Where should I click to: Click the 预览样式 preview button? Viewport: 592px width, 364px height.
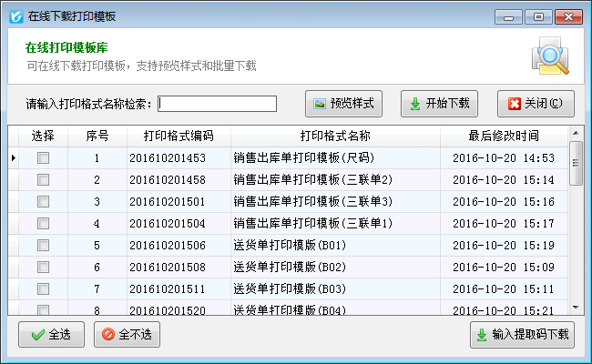[x=345, y=103]
